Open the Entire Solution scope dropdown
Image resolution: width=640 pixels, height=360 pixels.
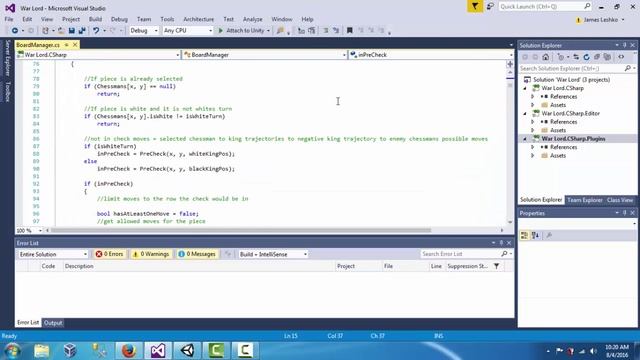53,254
